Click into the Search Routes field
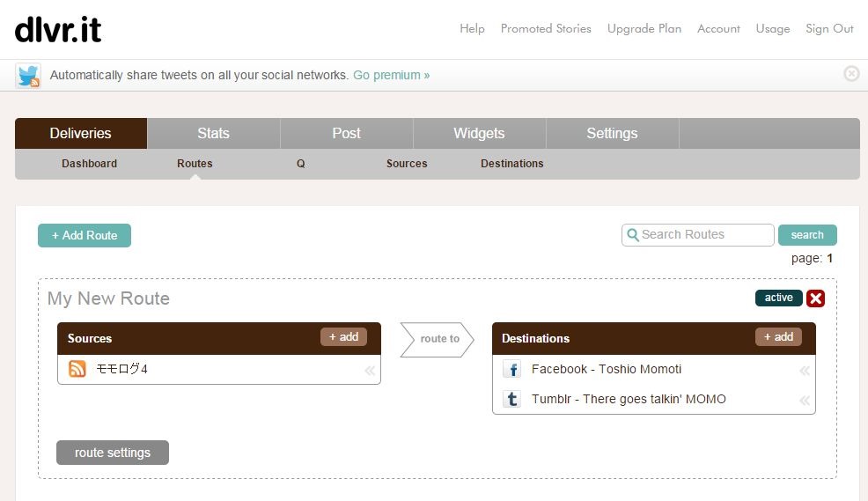868x501 pixels. pyautogui.click(x=697, y=235)
